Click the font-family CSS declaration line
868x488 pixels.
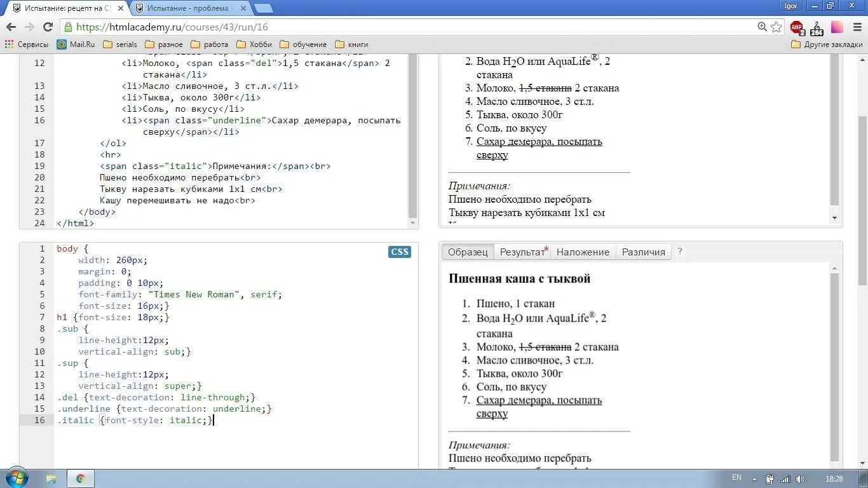[x=180, y=294]
